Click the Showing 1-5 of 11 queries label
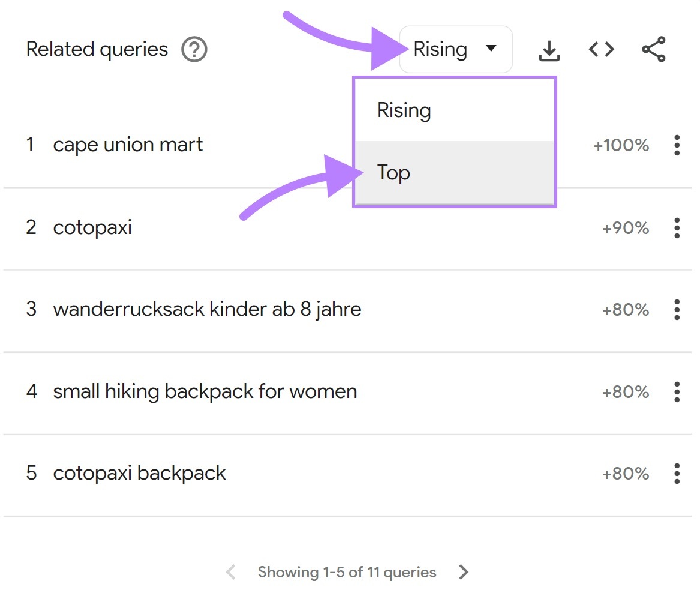The height and width of the screenshot is (608, 700). click(x=347, y=572)
